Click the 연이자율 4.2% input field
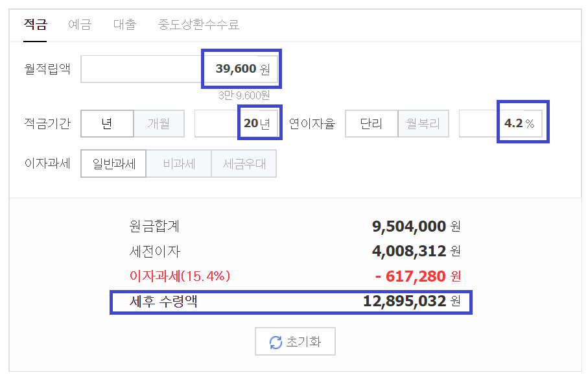Viewport: 588px width, 377px height. tap(501, 123)
